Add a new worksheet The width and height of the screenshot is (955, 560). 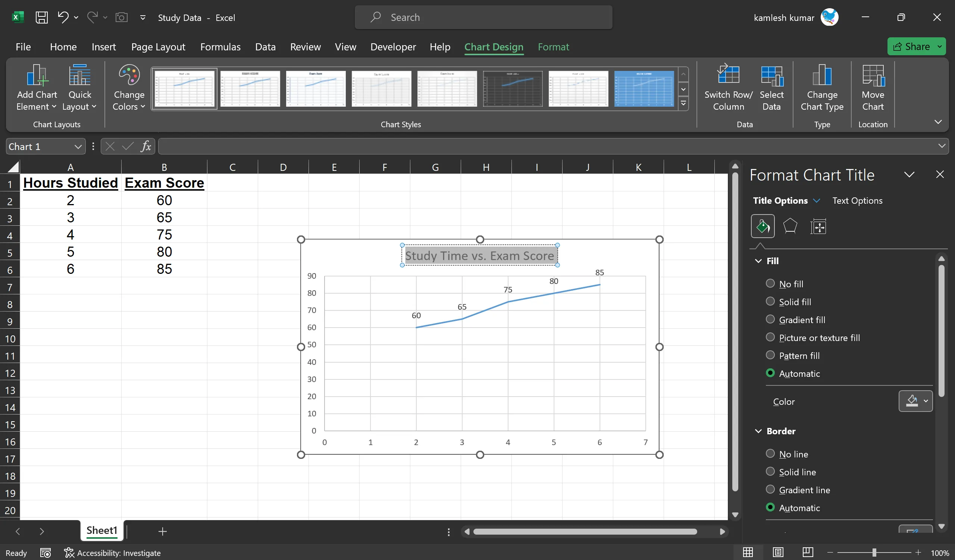(x=162, y=531)
